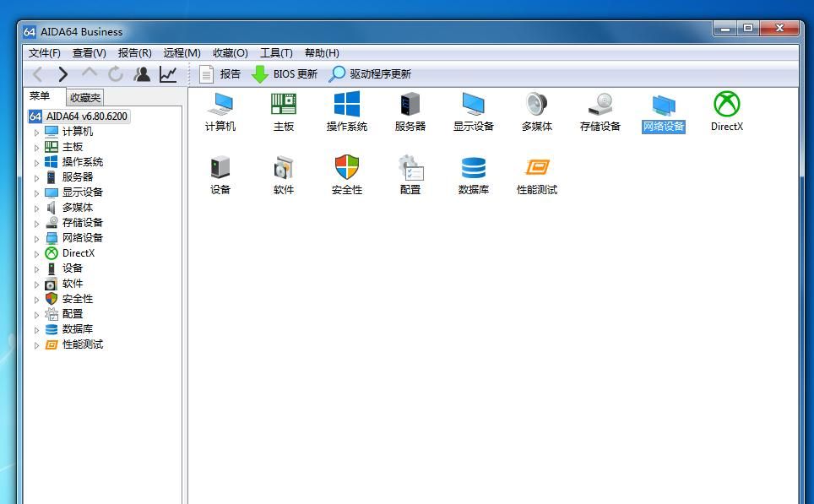This screenshot has height=504, width=814.
Task: Open the 多媒体 speaker icon in main pane
Action: click(537, 105)
